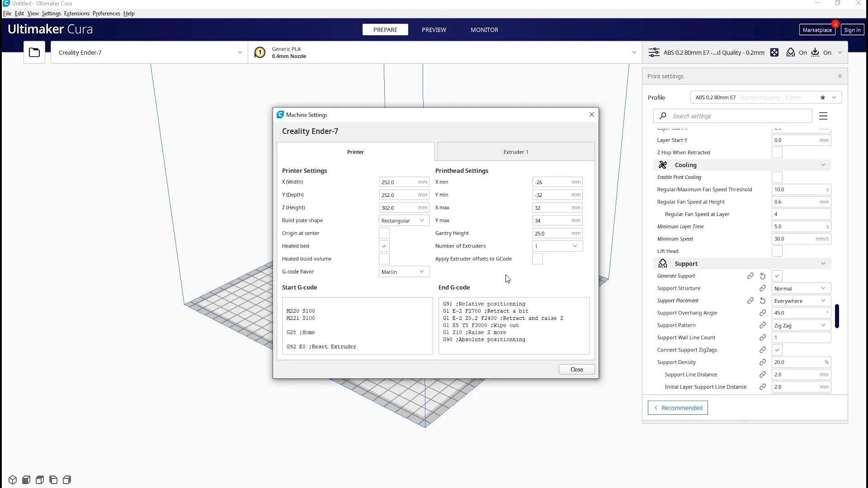Click the star icon in the Profile field
This screenshot has width=868, height=488.
[x=823, y=98]
